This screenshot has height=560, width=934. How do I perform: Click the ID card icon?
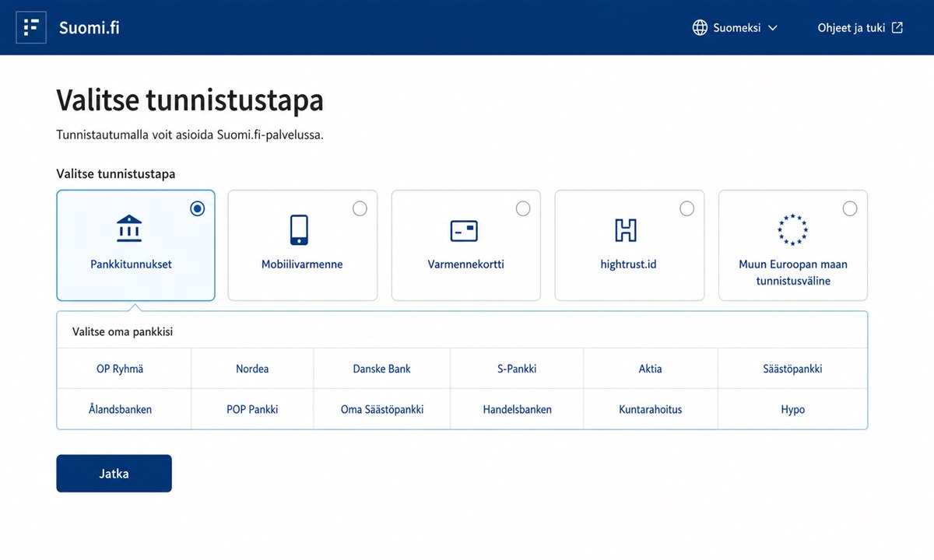click(x=464, y=230)
